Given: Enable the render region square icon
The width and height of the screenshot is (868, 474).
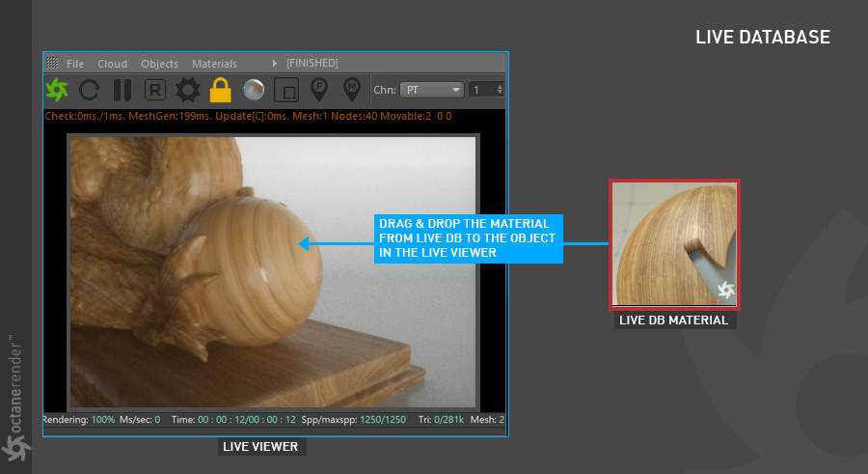Looking at the screenshot, I should pyautogui.click(x=286, y=90).
